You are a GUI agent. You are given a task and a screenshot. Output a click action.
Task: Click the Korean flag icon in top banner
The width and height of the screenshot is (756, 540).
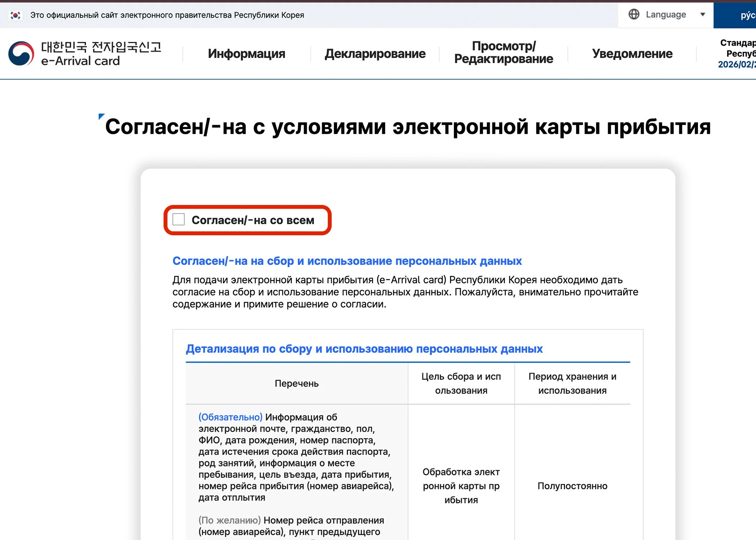pyautogui.click(x=15, y=15)
